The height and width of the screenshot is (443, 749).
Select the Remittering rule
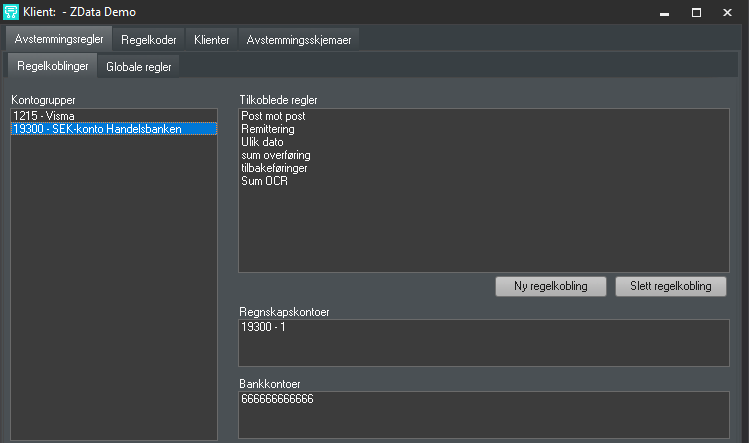(270, 129)
